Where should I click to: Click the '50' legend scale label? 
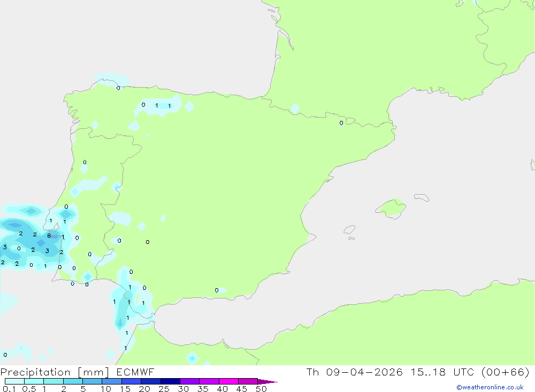[261, 389]
